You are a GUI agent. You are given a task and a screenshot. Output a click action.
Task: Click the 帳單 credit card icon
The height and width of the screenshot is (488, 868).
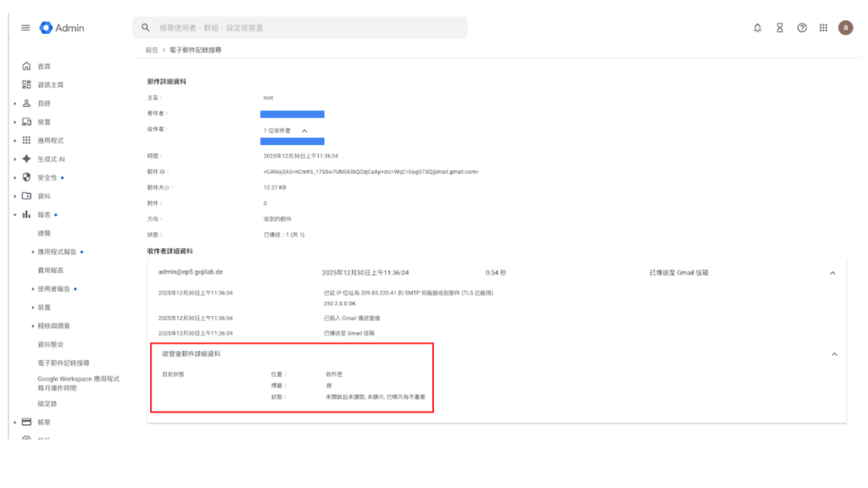point(26,422)
